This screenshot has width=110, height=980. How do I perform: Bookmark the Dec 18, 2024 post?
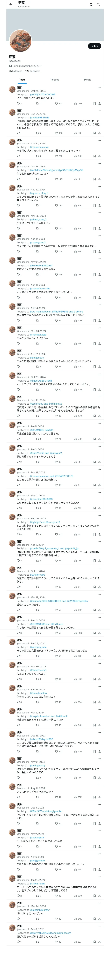pyautogui.click(x=95, y=179)
